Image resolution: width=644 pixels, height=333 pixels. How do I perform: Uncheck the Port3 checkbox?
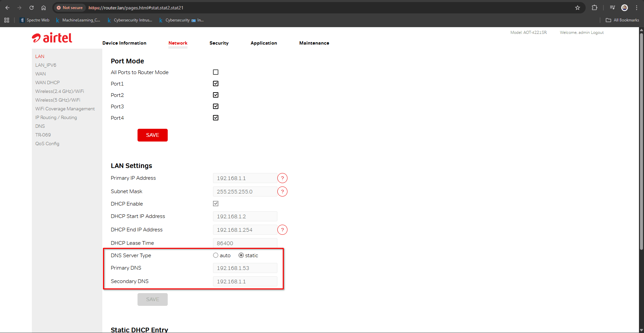tap(216, 106)
